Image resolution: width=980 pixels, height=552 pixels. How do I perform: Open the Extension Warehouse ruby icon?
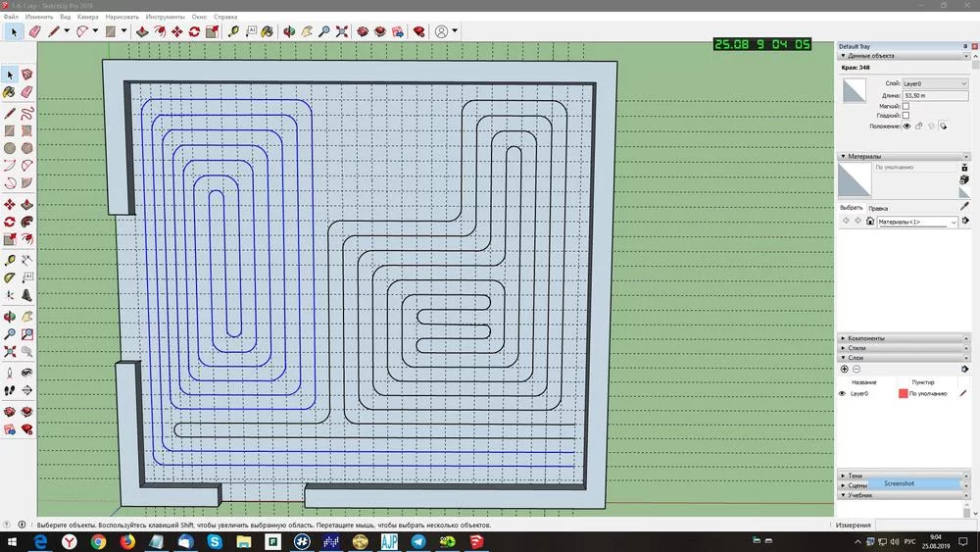pos(418,31)
